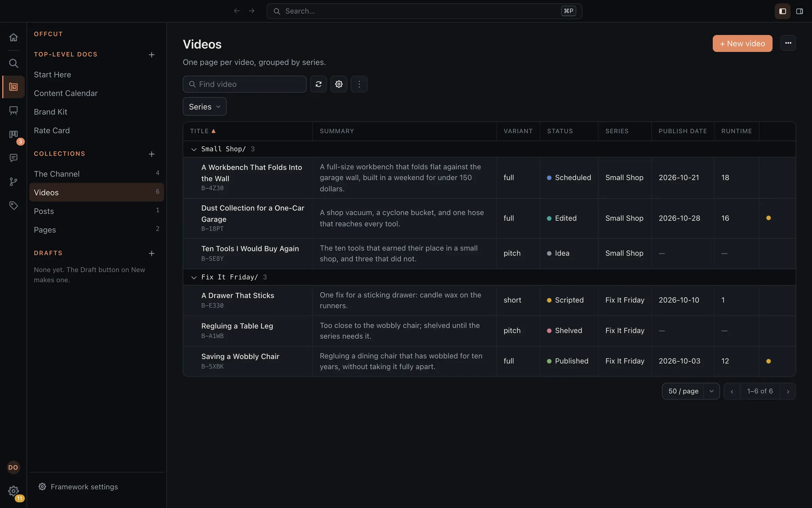Open table settings gear icon
Image resolution: width=812 pixels, height=508 pixels.
(x=339, y=84)
